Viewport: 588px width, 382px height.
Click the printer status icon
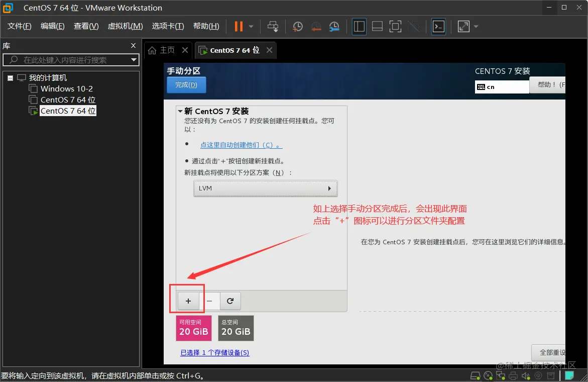click(513, 375)
